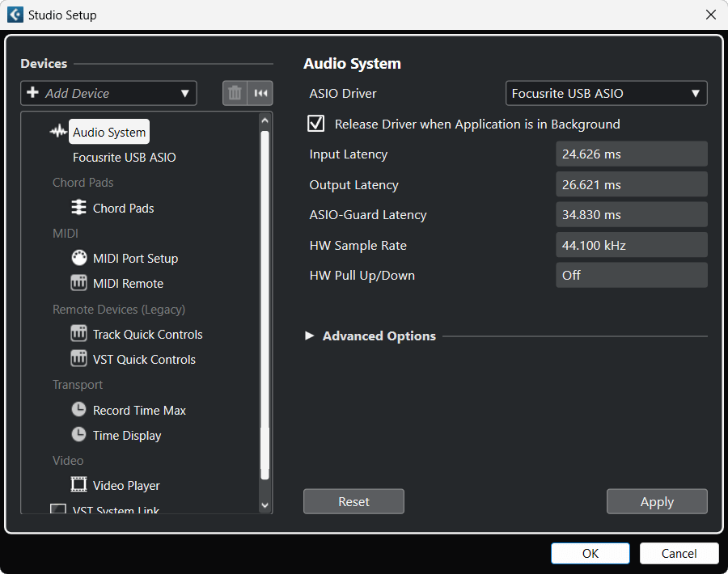The width and height of the screenshot is (728, 574).
Task: Click the MIDI Port Setup icon
Action: click(x=78, y=258)
